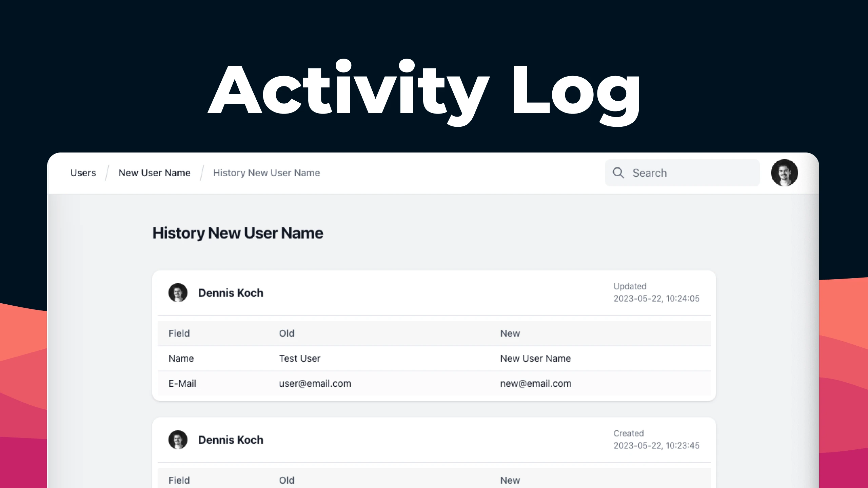Image resolution: width=868 pixels, height=488 pixels.
Task: Click the Old column header
Action: point(287,333)
